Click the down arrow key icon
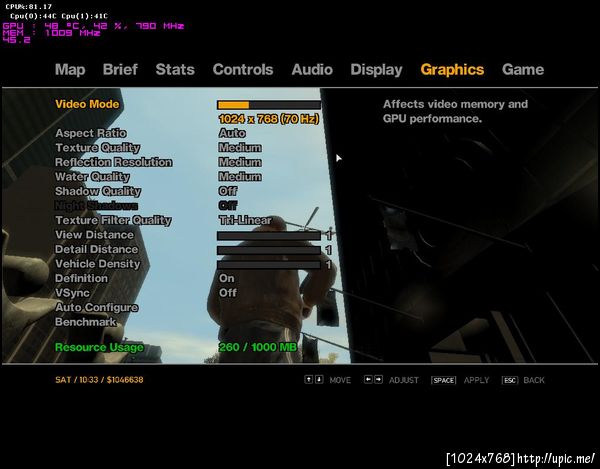600x469 pixels. tap(319, 379)
